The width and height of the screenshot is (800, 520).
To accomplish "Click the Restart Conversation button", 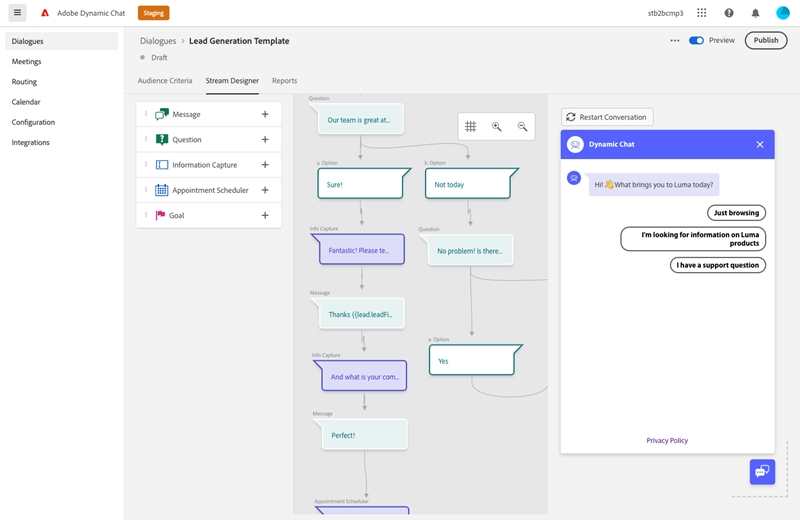I will coord(607,117).
